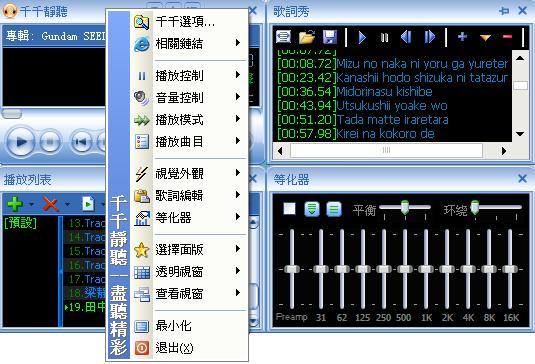Expand arrow next to 播放模式

(x=238, y=119)
